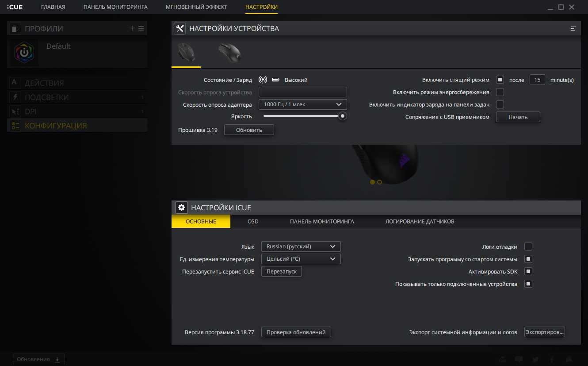This screenshot has width=588, height=366.
Task: Open the profiles list menu icon
Action: 141,28
